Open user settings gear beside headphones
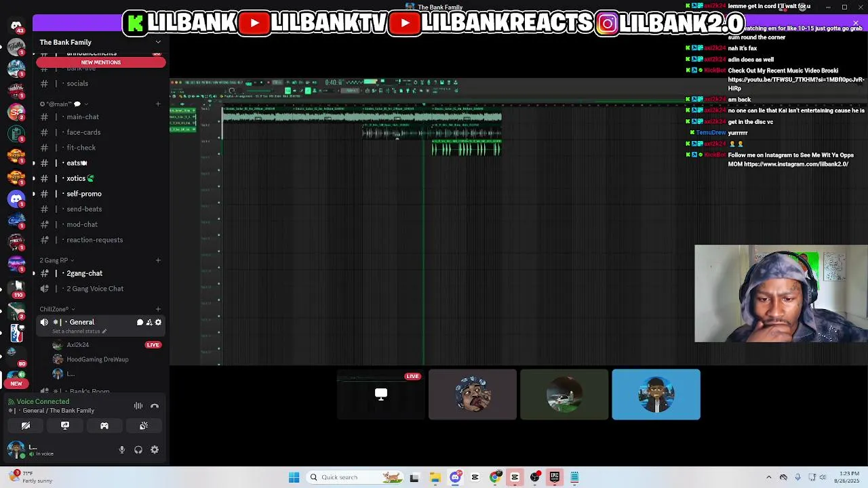 pyautogui.click(x=155, y=449)
